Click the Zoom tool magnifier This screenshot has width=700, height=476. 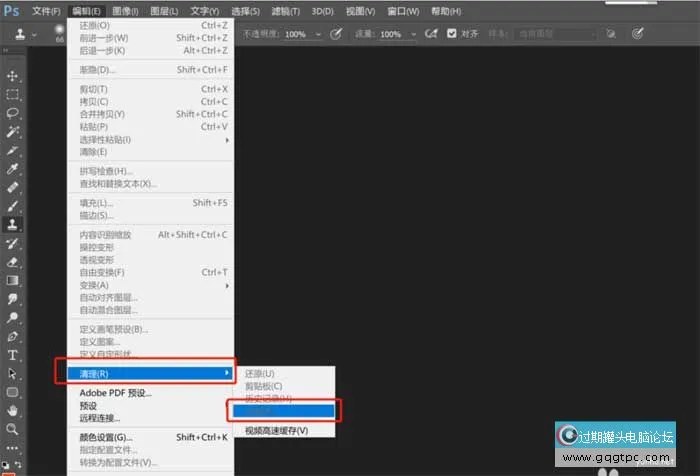(13, 429)
